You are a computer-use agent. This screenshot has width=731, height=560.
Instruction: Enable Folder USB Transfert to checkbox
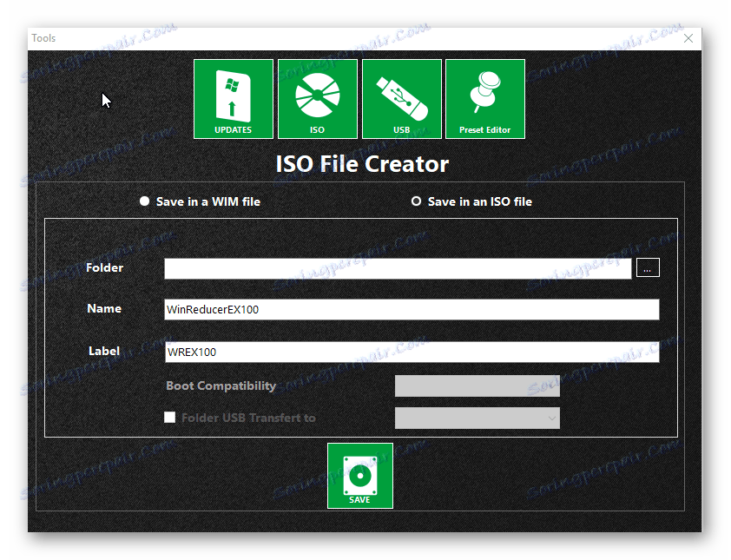point(169,418)
